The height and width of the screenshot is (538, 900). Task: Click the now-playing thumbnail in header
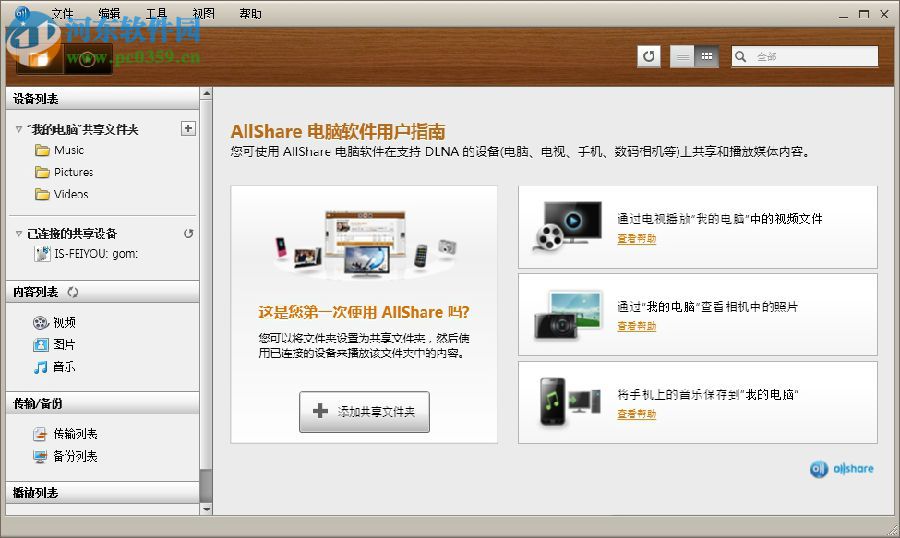click(88, 58)
